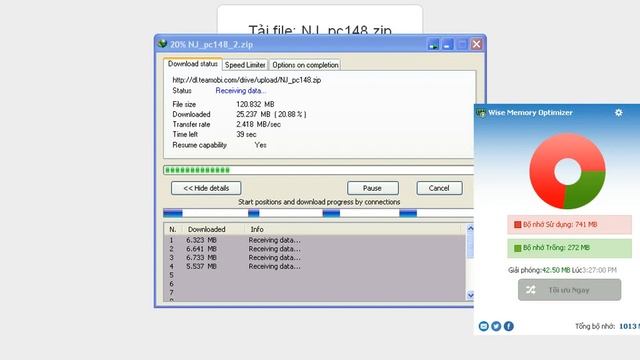This screenshot has width=640, height=360.
Task: Click the time left value 39 sec
Action: click(246, 134)
